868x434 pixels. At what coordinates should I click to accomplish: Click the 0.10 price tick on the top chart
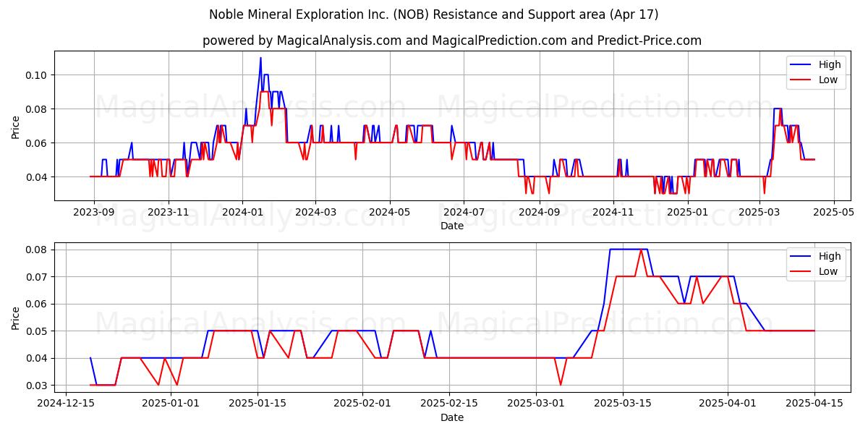(x=37, y=75)
